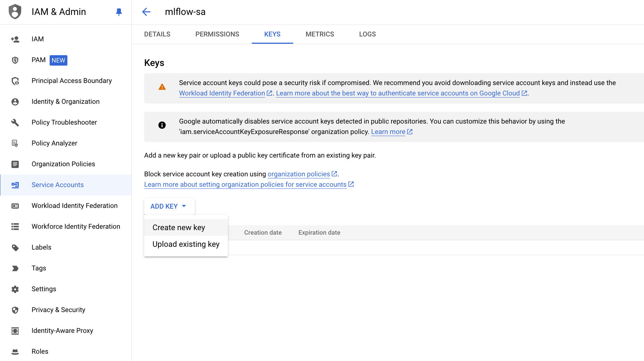The image size is (644, 361).
Task: Click the pin icon beside IAM & Admin
Action: [x=119, y=12]
